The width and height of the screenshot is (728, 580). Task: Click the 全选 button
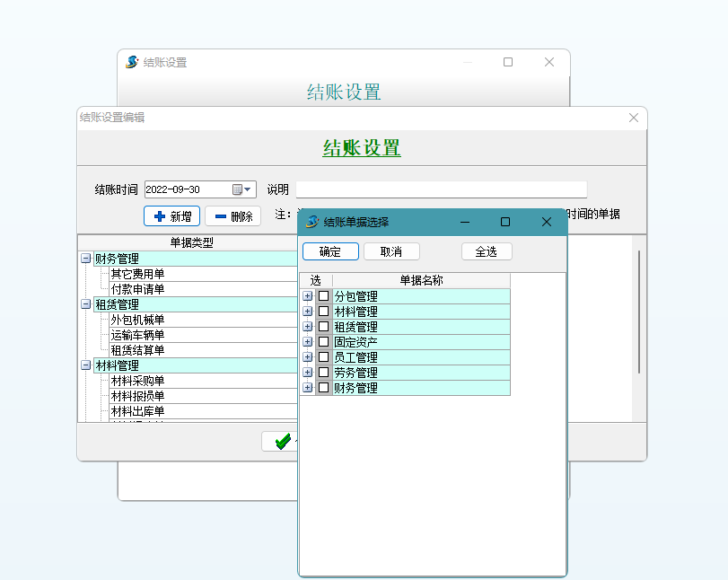click(486, 251)
